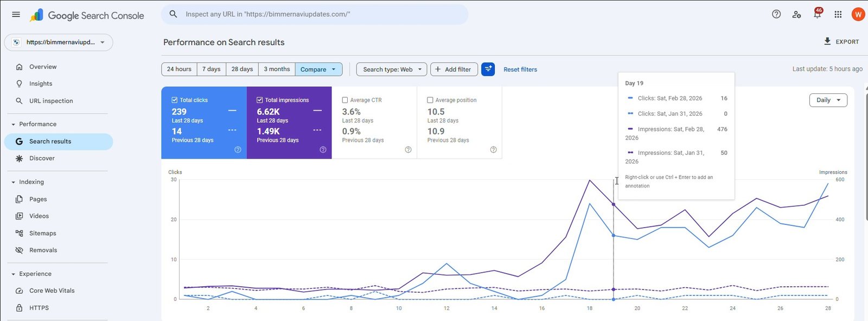Viewport: 868px width, 321px height.
Task: Click help icon on Average CTR card
Action: tap(408, 149)
